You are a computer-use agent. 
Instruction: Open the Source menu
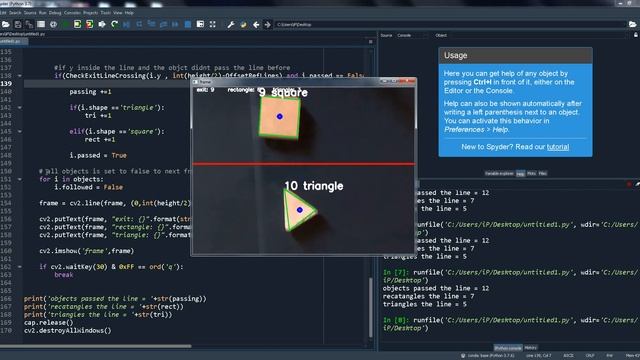(30, 13)
